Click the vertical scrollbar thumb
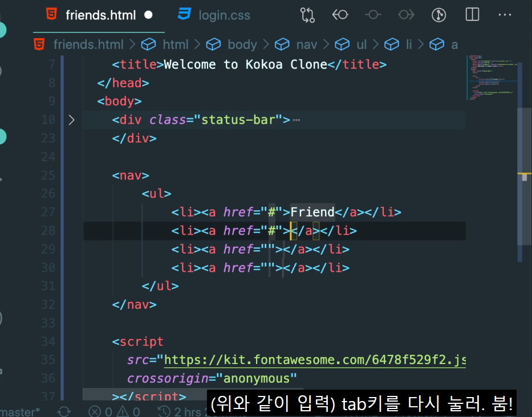Screen dimensions: 532x417 point(524,176)
